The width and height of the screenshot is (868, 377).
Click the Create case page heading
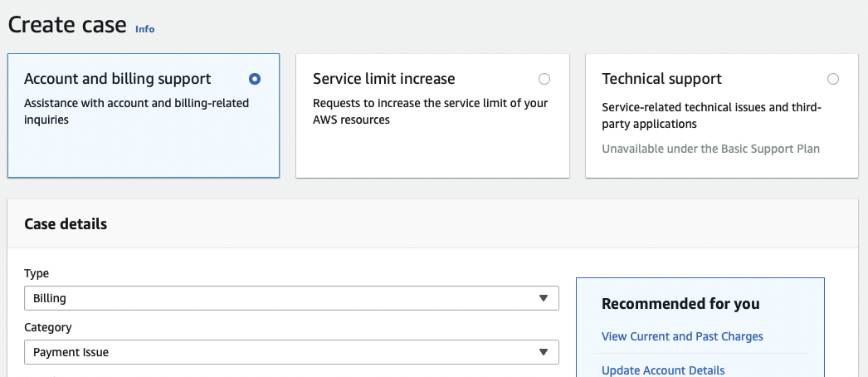click(x=67, y=24)
